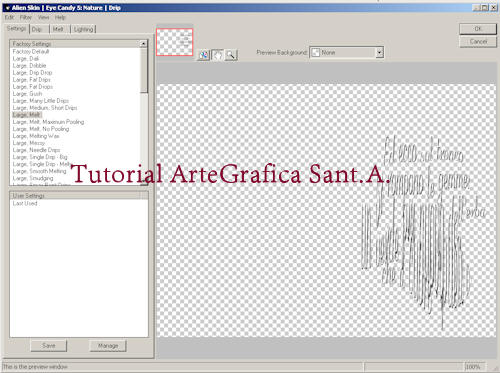Click the navigator preview thumbnail
500x373 pixels.
[175, 42]
